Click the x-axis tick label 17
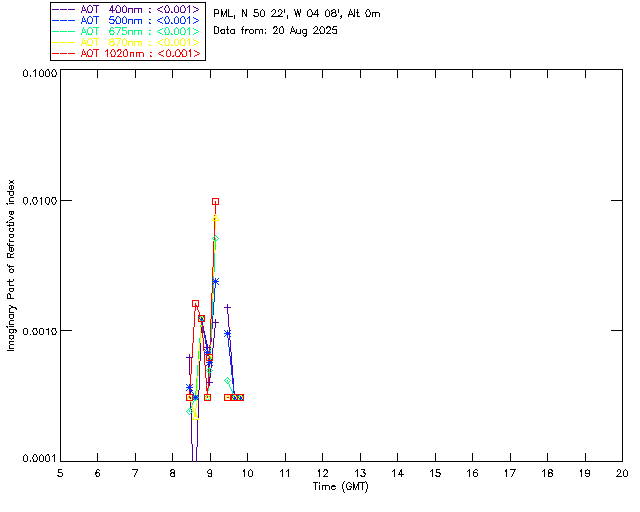640x512 pixels. coord(510,473)
